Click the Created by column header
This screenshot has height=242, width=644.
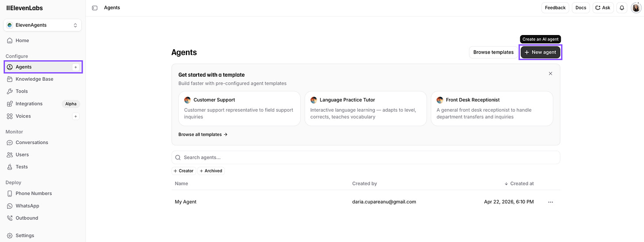click(x=364, y=183)
